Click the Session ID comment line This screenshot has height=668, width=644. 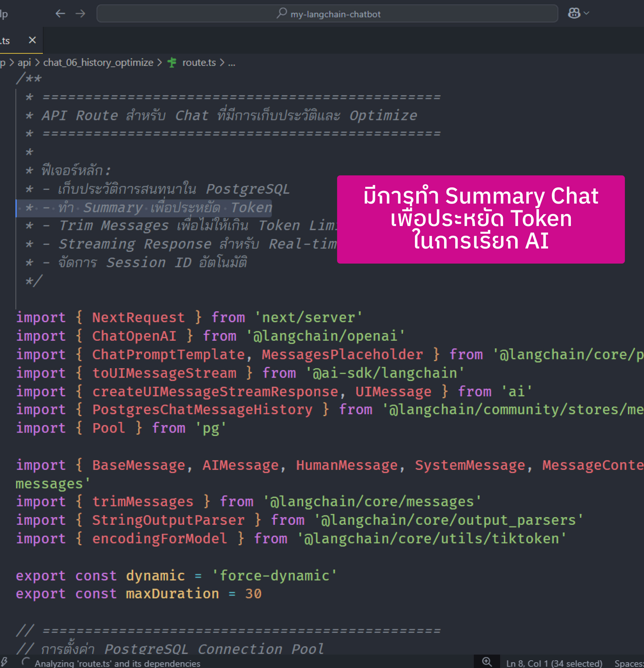[137, 263]
